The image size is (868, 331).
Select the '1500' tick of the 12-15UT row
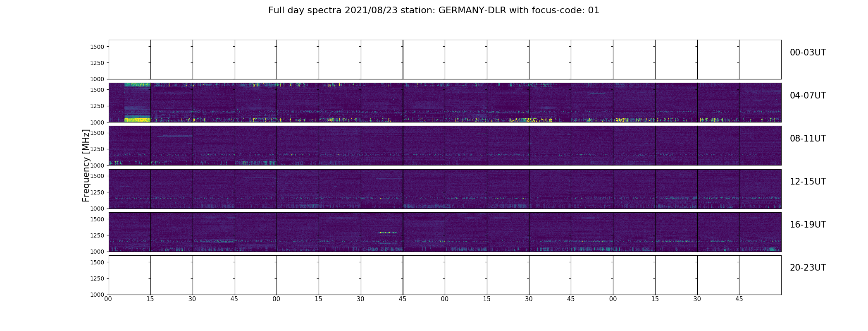coord(97,176)
